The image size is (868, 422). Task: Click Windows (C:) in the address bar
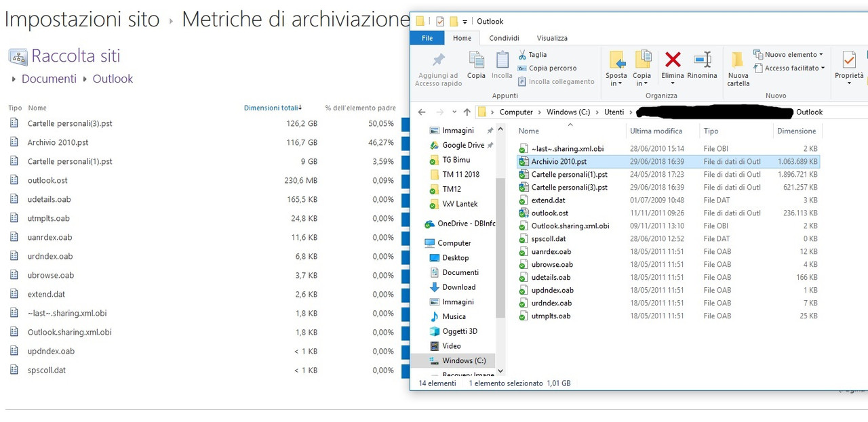click(568, 112)
